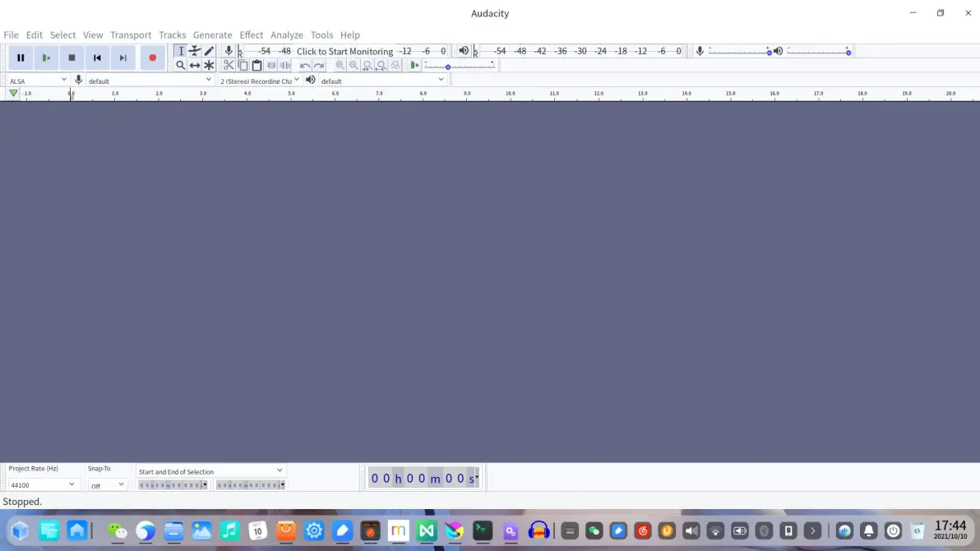The height and width of the screenshot is (551, 980).
Task: Click the Audacity headphones dock icon
Action: click(539, 531)
